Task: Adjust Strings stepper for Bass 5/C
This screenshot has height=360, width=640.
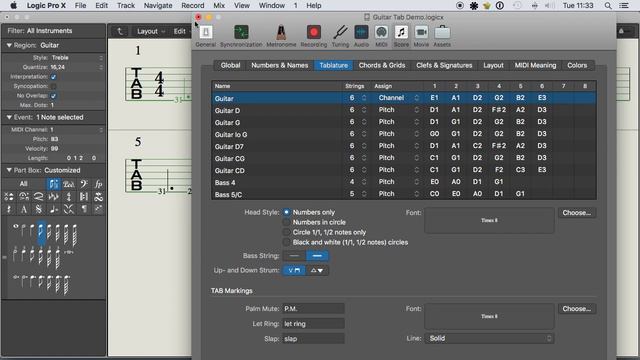Action: pos(364,194)
